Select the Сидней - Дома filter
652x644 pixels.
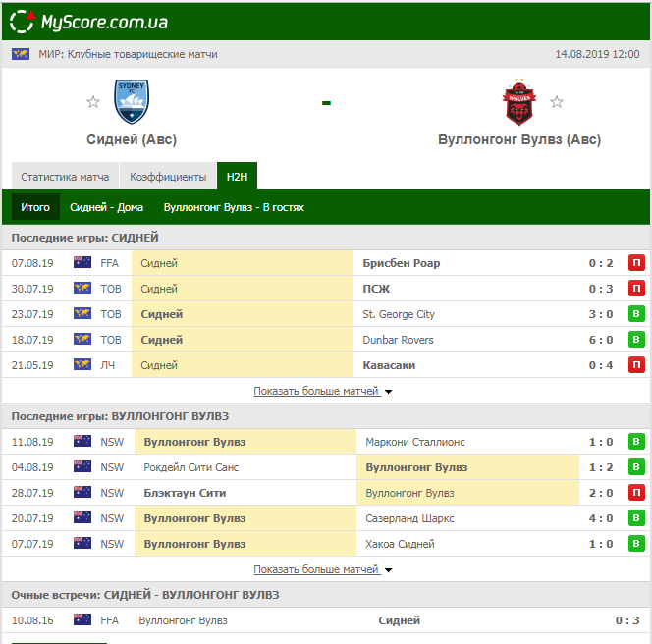[x=107, y=207]
